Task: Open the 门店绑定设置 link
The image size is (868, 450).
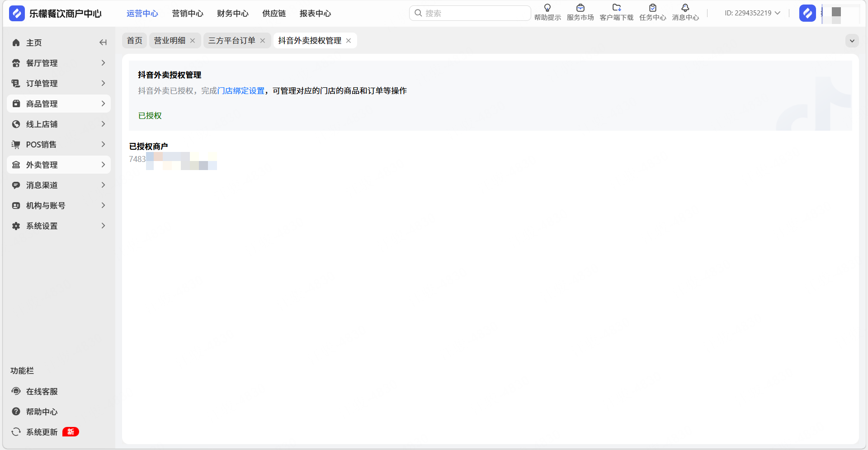Action: [x=241, y=91]
